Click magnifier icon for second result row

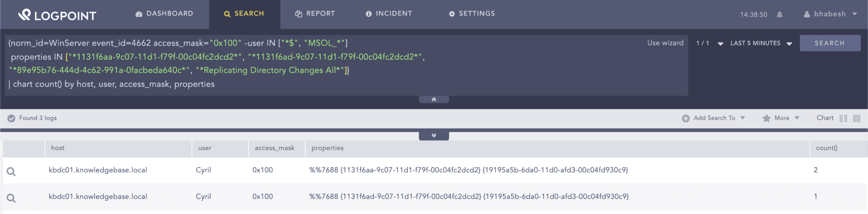[11, 198]
